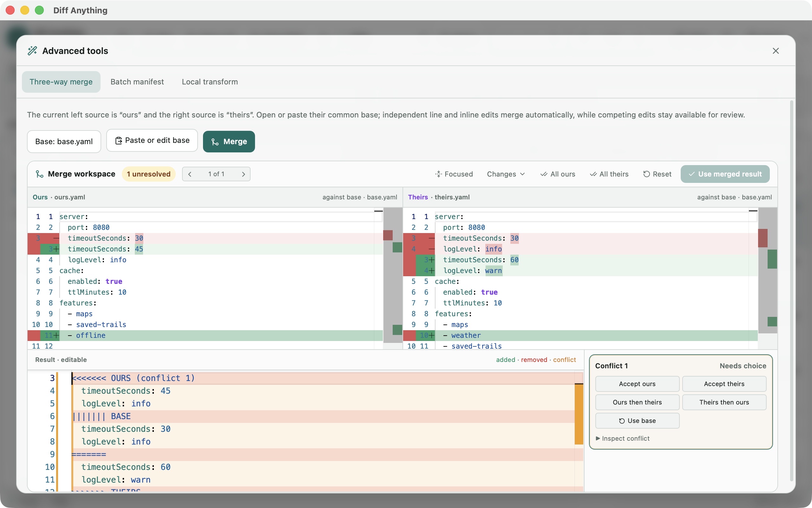Click the 'Theirs · theirs.yaml' header
Viewport: 812px width, 508px height.
click(439, 197)
